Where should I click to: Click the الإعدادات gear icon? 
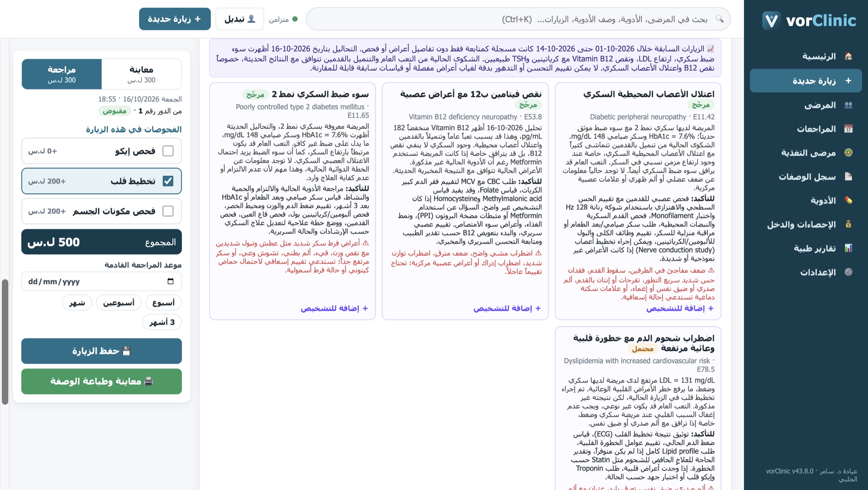point(848,272)
